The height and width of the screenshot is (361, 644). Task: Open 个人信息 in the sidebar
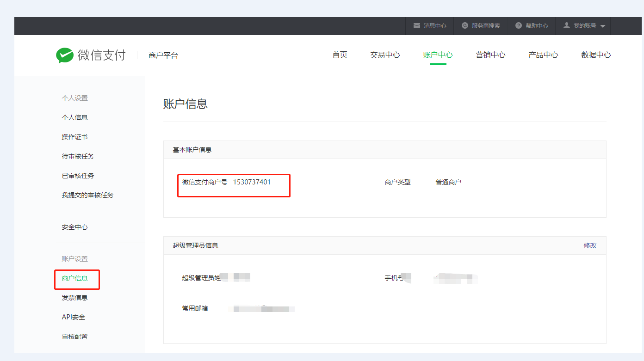click(x=75, y=117)
